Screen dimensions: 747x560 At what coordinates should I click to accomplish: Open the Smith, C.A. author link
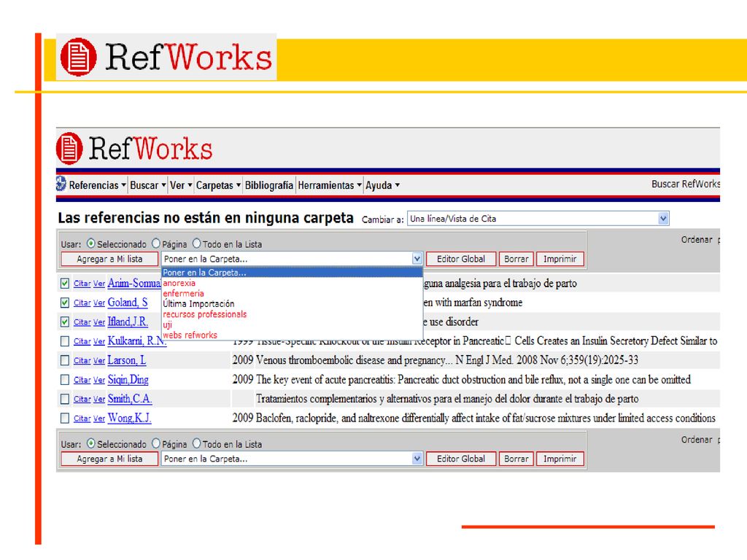130,399
